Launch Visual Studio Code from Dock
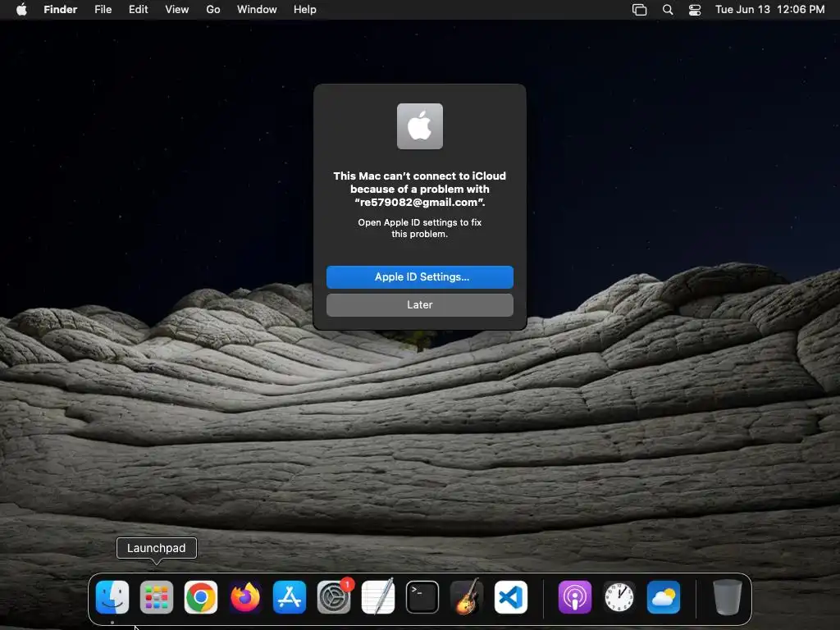 [510, 597]
